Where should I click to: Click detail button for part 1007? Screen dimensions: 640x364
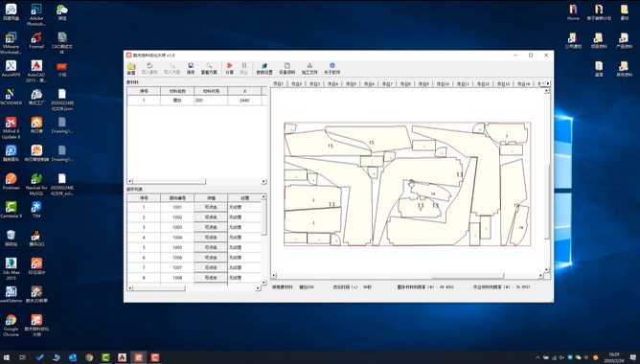tap(211, 267)
